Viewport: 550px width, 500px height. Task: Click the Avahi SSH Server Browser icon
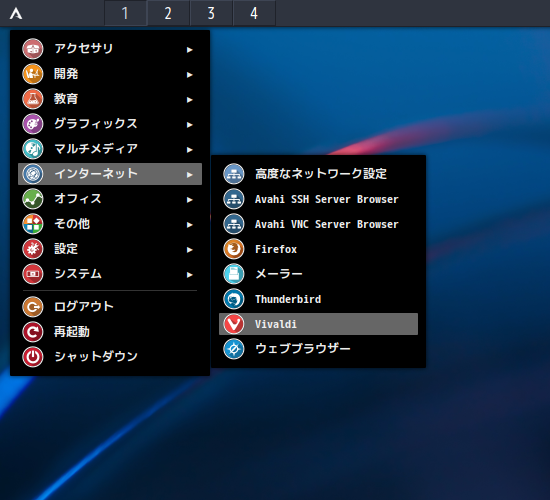[234, 199]
